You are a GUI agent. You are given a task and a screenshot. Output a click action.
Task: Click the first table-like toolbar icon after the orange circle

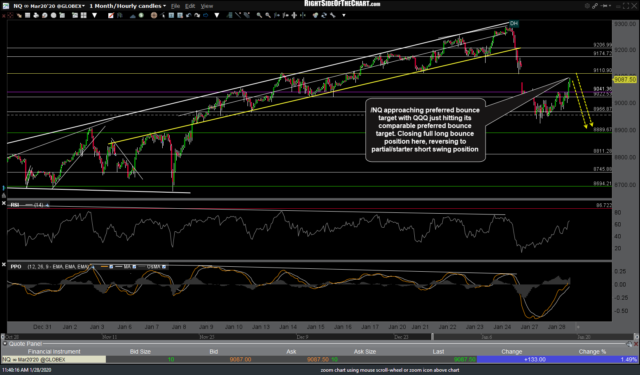tap(171, 15)
